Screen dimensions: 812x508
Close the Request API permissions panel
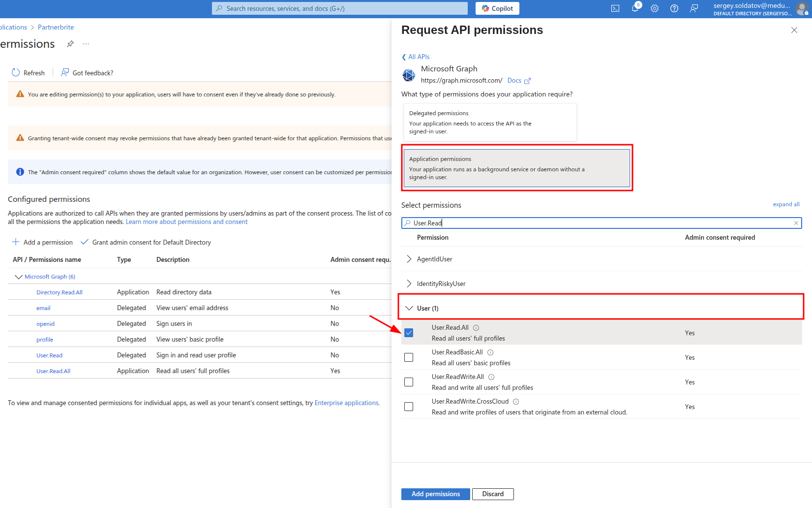click(794, 30)
